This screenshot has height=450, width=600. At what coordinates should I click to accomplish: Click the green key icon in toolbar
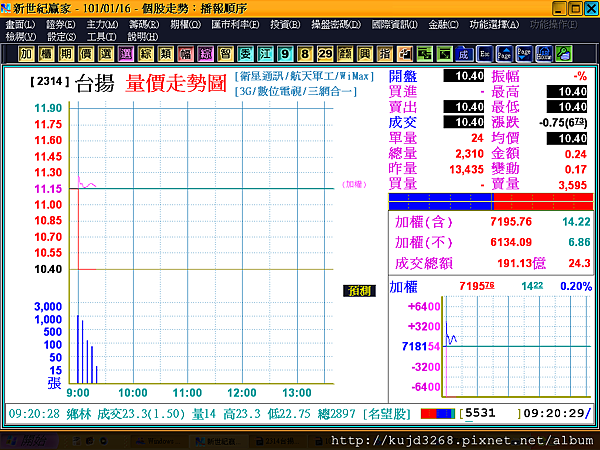[563, 54]
